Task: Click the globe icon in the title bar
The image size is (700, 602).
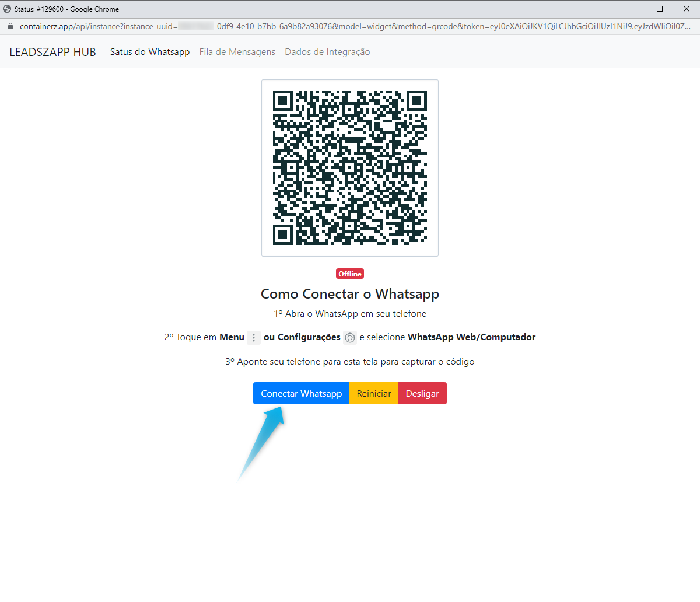Action: click(x=7, y=9)
